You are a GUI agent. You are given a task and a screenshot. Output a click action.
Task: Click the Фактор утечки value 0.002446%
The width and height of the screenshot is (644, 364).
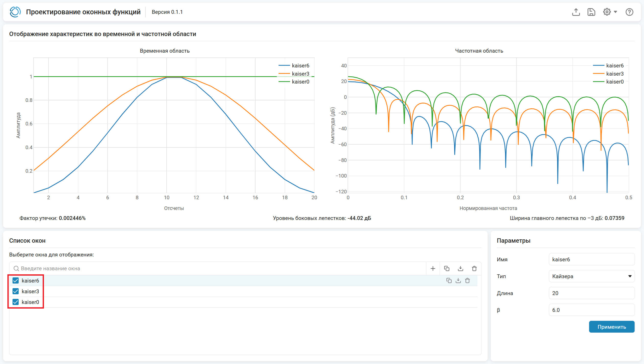point(72,218)
